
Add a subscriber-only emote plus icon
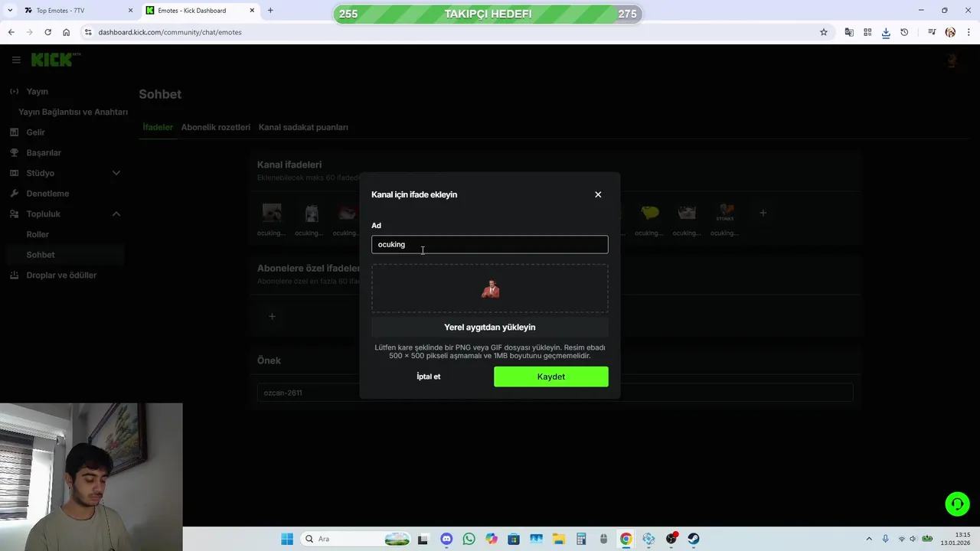[x=272, y=316]
